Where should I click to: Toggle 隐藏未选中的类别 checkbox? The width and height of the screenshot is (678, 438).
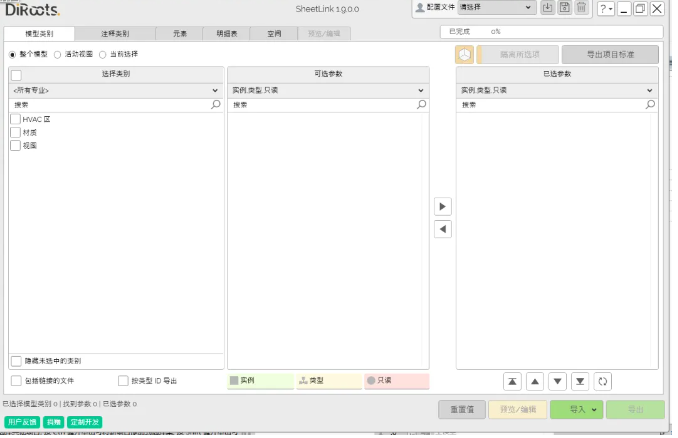16,361
